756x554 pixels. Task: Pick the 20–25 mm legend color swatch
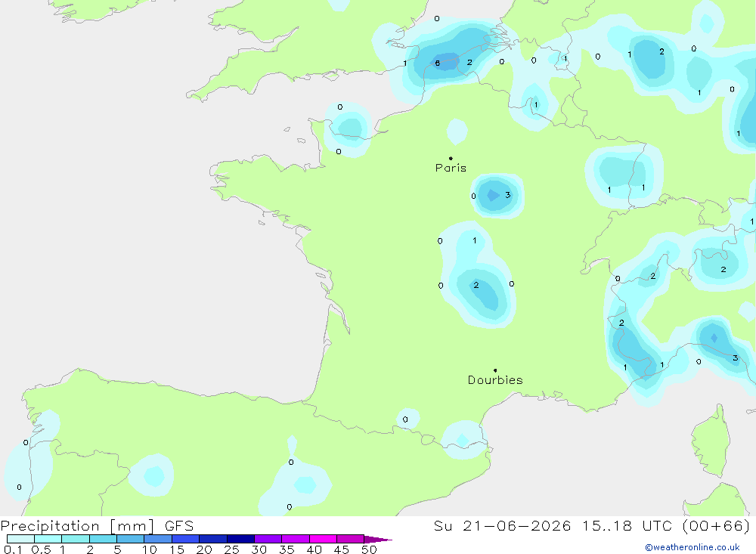point(212,539)
